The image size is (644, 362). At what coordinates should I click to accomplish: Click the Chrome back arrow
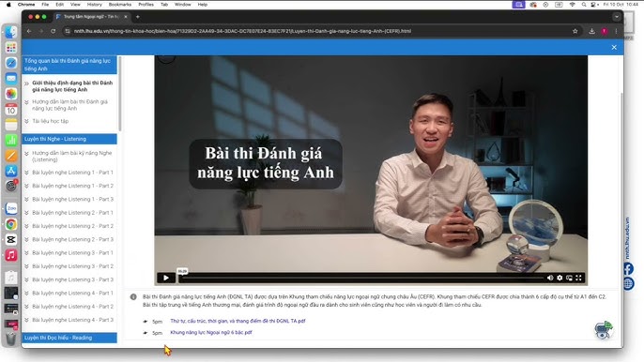coord(29,31)
